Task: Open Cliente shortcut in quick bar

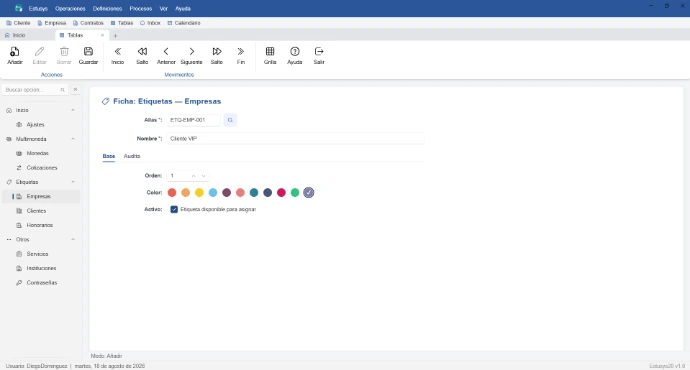Action: [18, 23]
